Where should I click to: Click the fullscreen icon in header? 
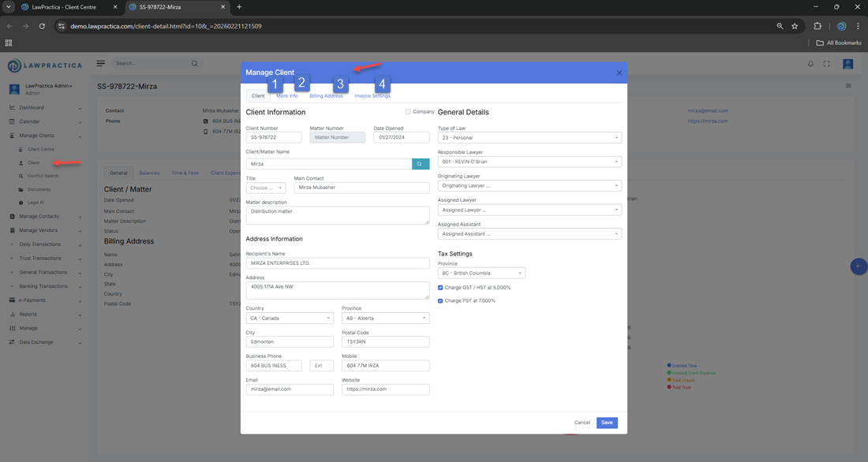click(827, 64)
